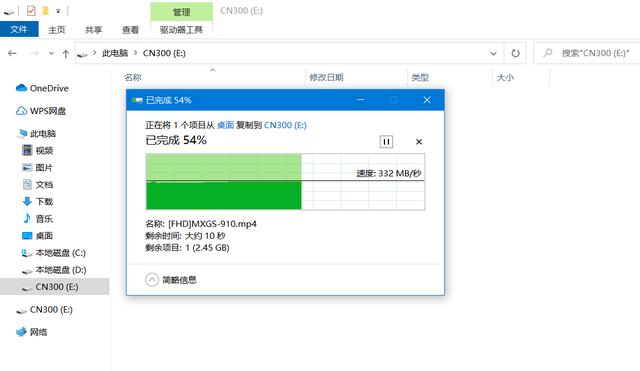Open the quick access toolbar customize dropdown
640x371 pixels.
point(58,11)
